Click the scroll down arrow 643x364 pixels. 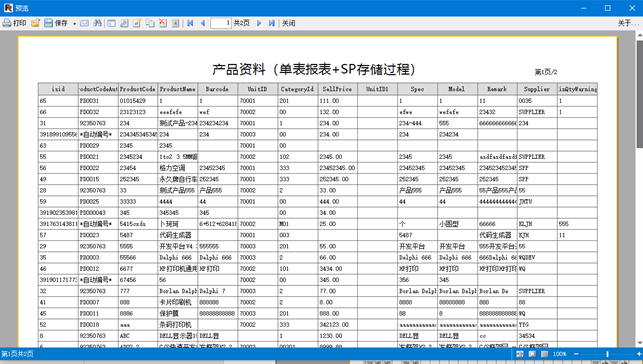[639, 344]
